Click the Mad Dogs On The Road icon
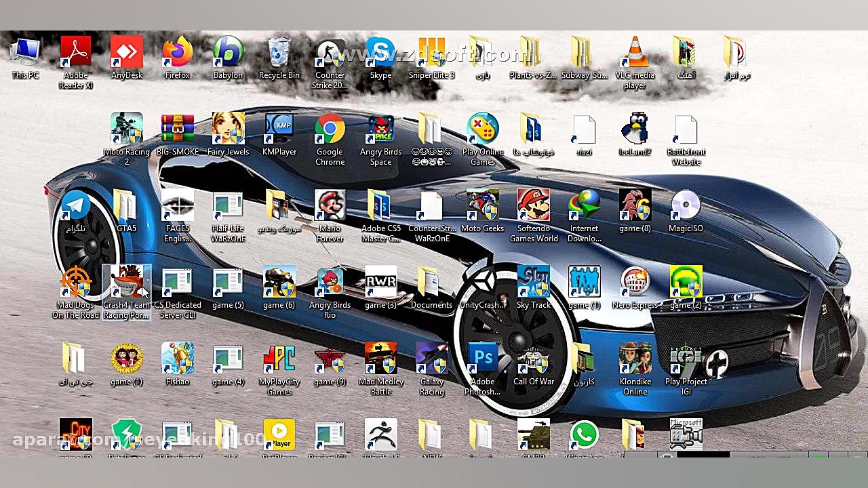Viewport: 868px width, 488px height. point(76,293)
